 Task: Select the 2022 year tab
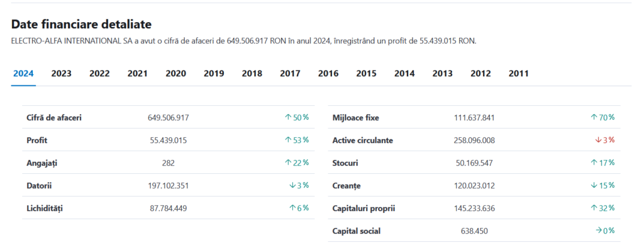pyautogui.click(x=99, y=74)
